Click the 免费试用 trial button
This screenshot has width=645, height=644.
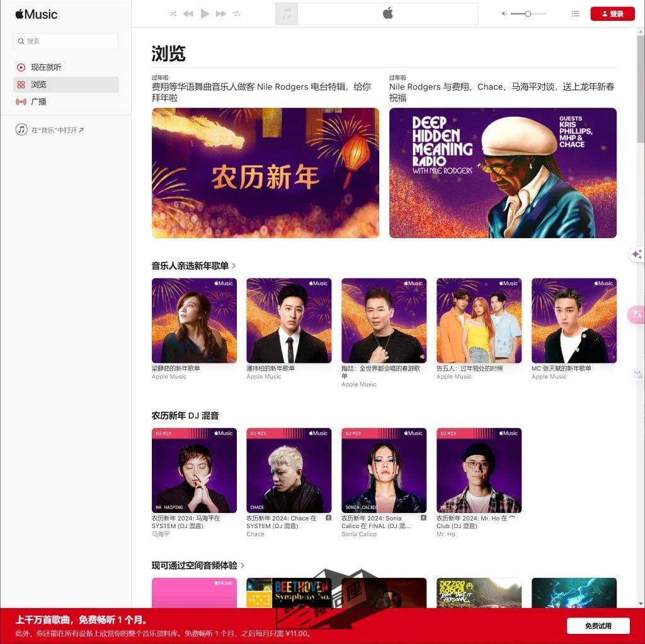click(x=598, y=626)
